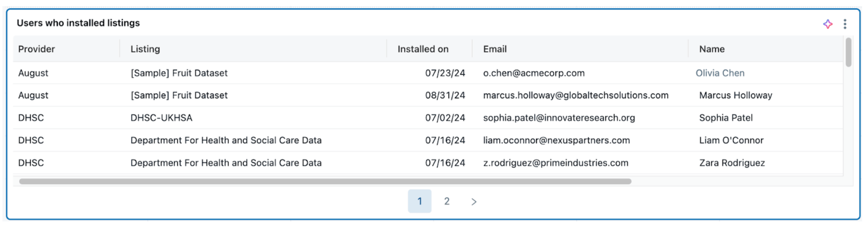The image size is (868, 226).
Task: Select the o.chen@acmecorp.com email cell
Action: tap(534, 73)
